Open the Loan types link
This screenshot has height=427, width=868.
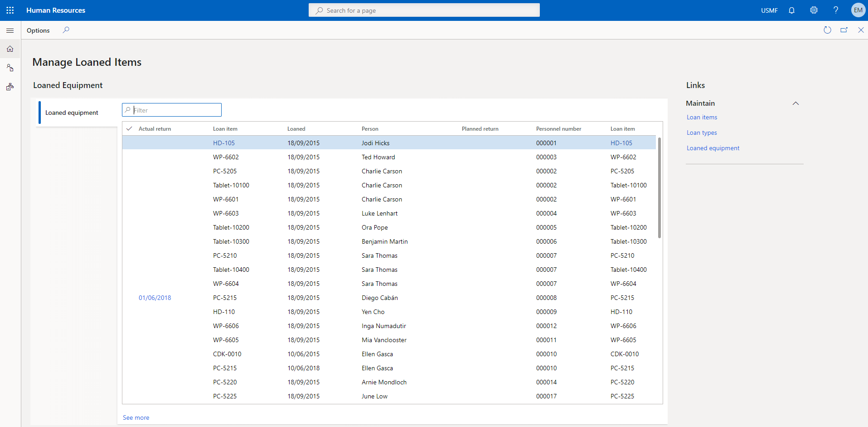click(x=701, y=132)
